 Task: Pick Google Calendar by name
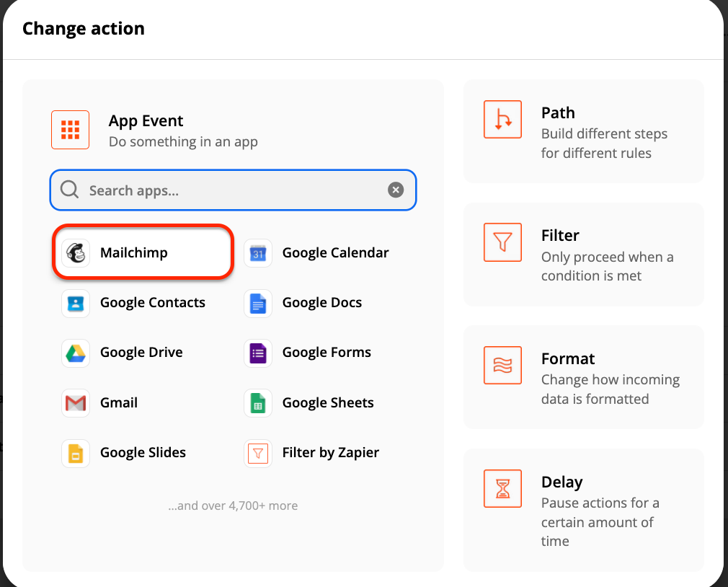pyautogui.click(x=335, y=252)
